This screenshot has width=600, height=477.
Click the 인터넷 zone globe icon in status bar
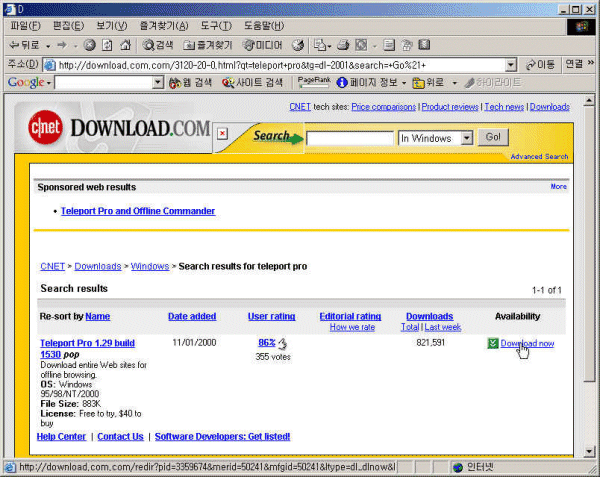[458, 467]
